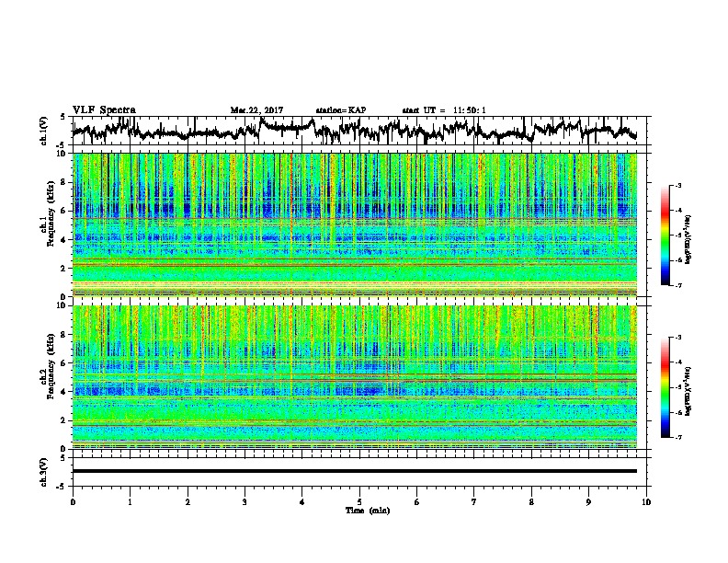
Task: Click the flat black ch.3 voltage trace
Action: pyautogui.click(x=355, y=471)
